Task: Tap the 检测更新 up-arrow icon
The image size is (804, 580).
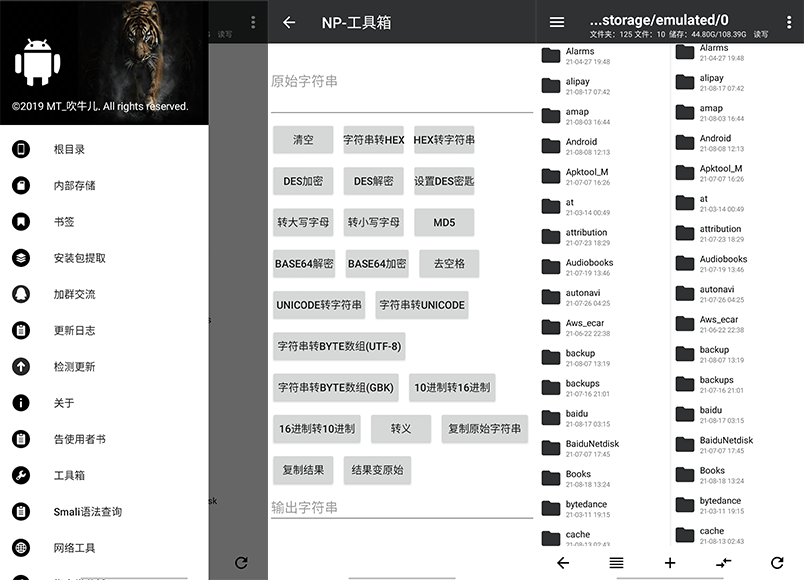Action: [21, 367]
